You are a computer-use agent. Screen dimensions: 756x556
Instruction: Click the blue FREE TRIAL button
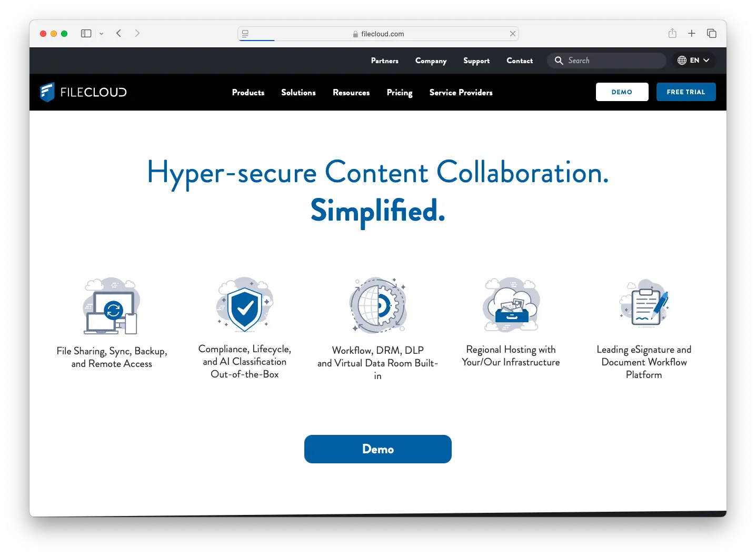click(x=685, y=92)
